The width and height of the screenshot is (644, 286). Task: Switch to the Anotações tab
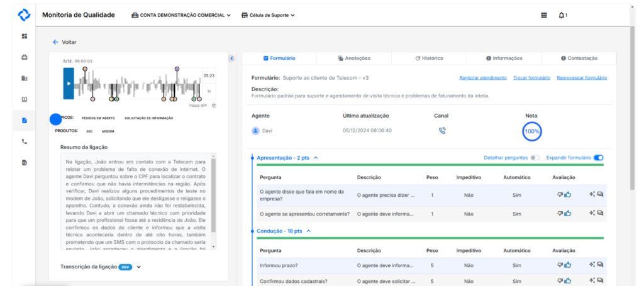(354, 58)
